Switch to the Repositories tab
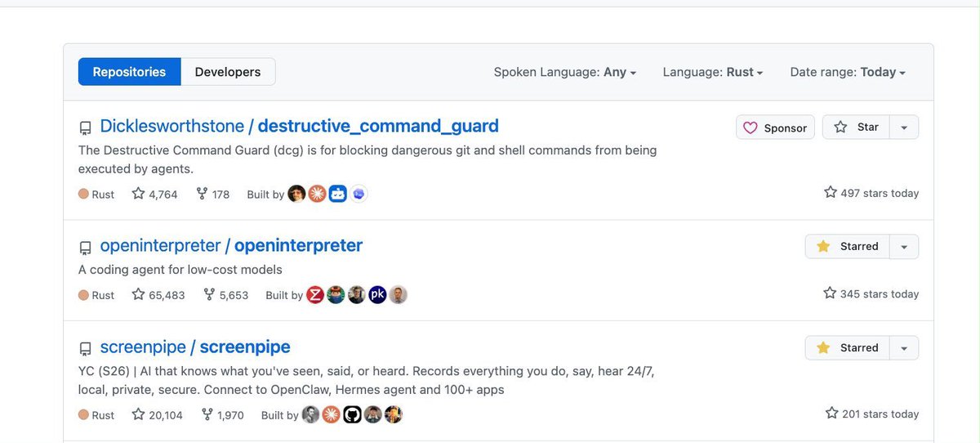 tap(129, 72)
